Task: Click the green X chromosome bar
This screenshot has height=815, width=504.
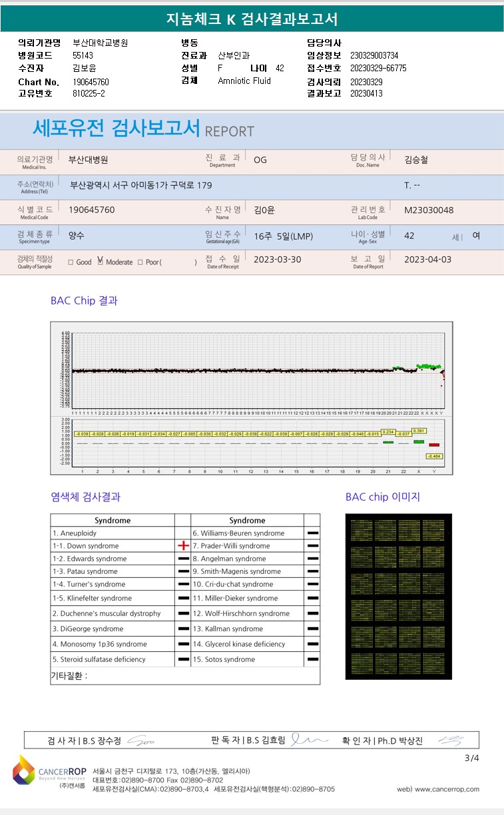Action: (419, 441)
